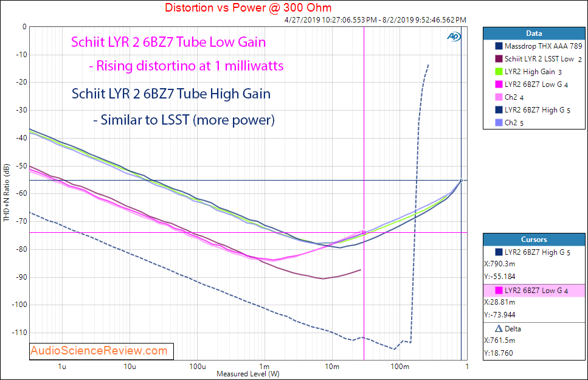Screen dimensions: 588x380
Task: Click the Massdrop THX AAA 789 color swatch
Action: coord(499,46)
